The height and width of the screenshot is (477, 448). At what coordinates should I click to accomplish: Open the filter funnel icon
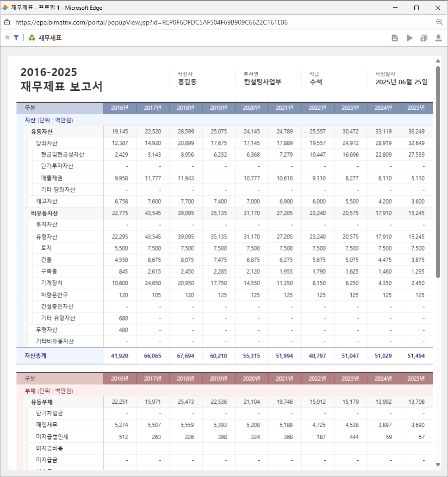[16, 38]
